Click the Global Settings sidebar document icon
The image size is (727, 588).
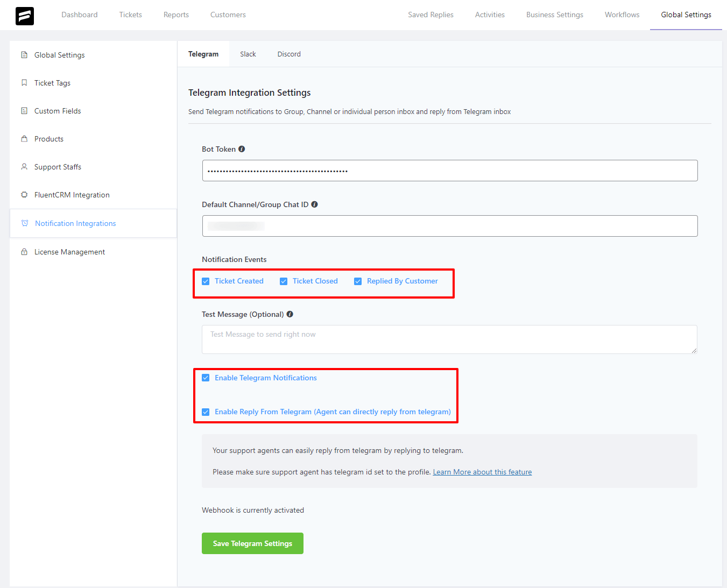pos(24,55)
